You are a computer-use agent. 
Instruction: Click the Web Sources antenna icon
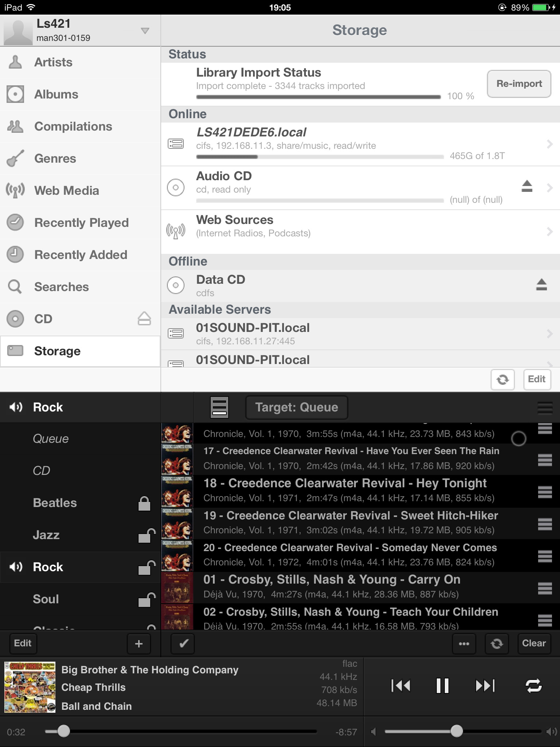[x=175, y=231]
